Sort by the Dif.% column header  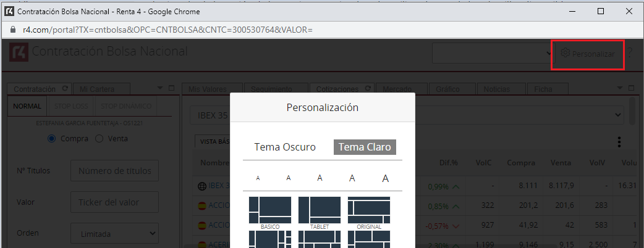448,163
